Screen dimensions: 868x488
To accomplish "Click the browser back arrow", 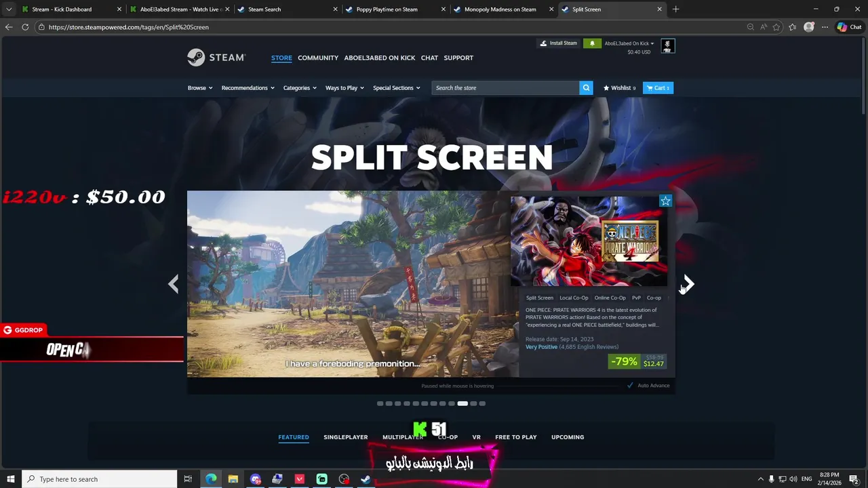I will point(9,27).
